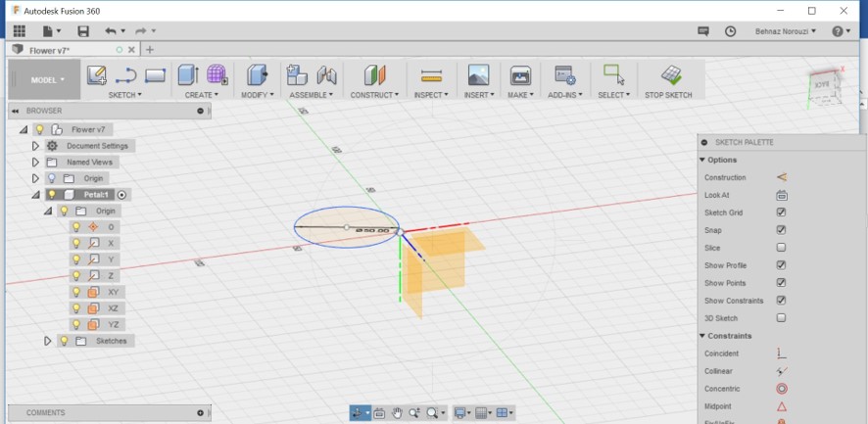Select the Offset Plane construct tool

click(x=375, y=75)
